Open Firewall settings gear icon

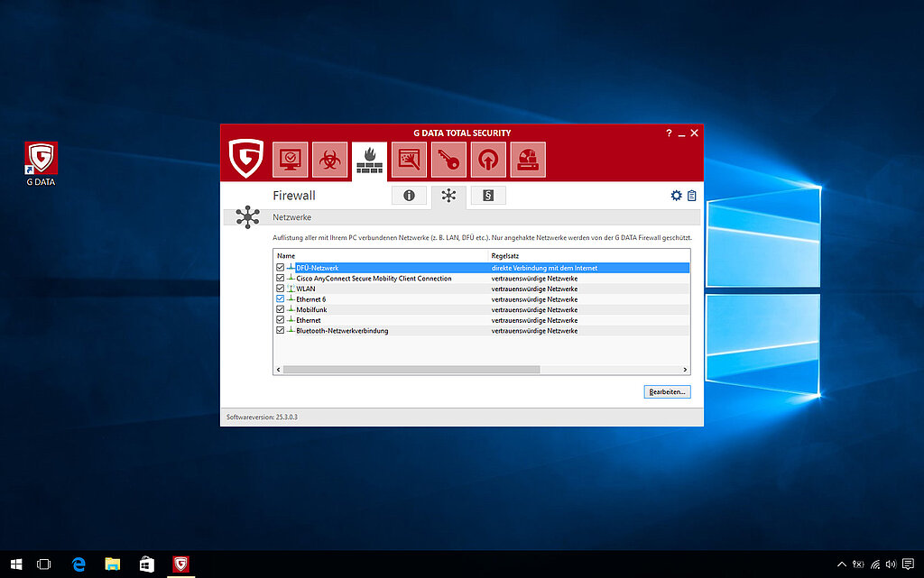pos(677,196)
